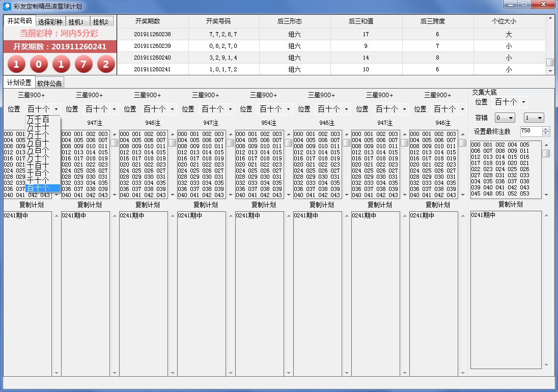
Task: Open the 挂机1 tab
Action: coord(76,22)
